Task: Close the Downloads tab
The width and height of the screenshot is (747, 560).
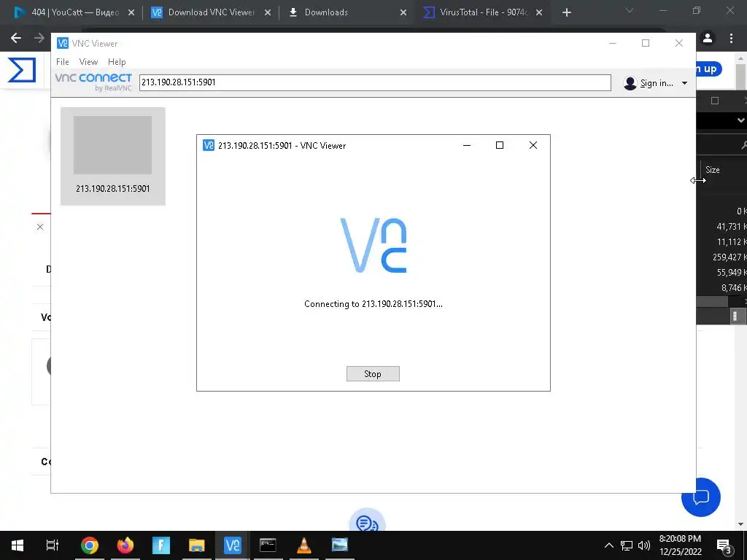Action: [403, 13]
